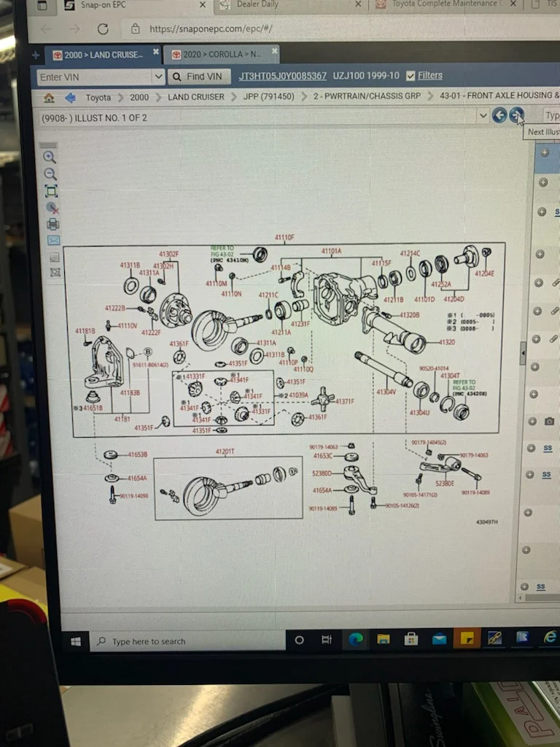This screenshot has height=747, width=560.
Task: Select callout 41110F in diagram
Action: pyautogui.click(x=284, y=237)
